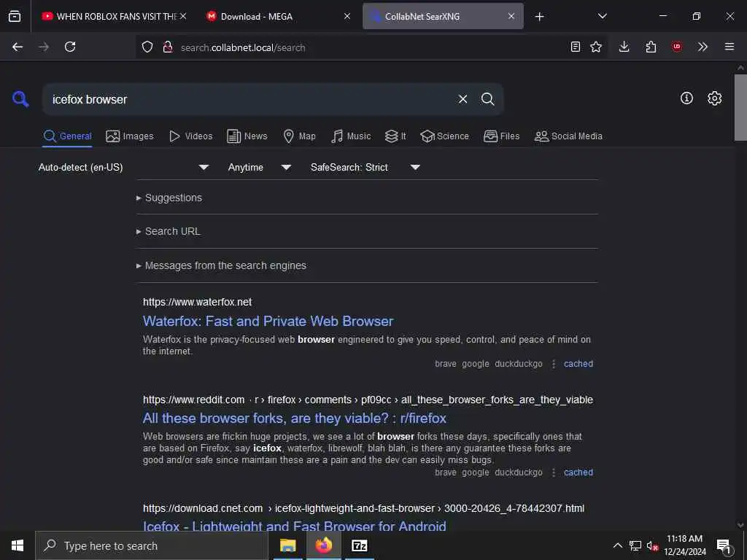Open SearXNG preferences gear icon

715,98
